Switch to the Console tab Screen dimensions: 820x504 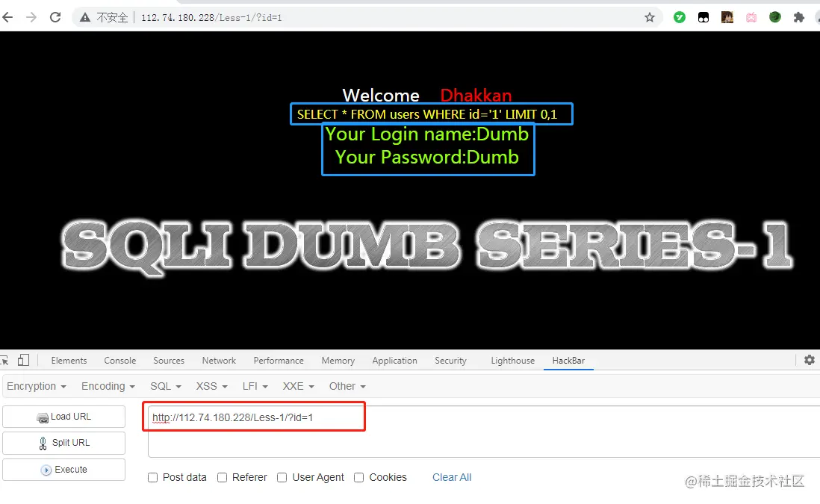[119, 360]
